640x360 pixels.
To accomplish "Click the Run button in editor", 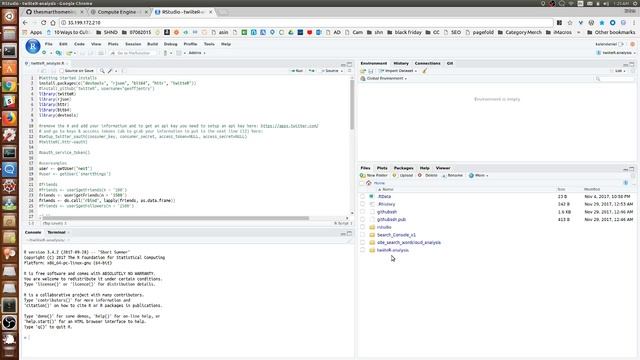I will pos(297,71).
